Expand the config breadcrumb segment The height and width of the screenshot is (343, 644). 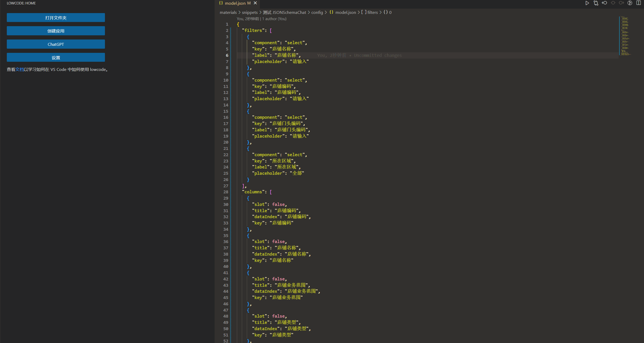(317, 12)
